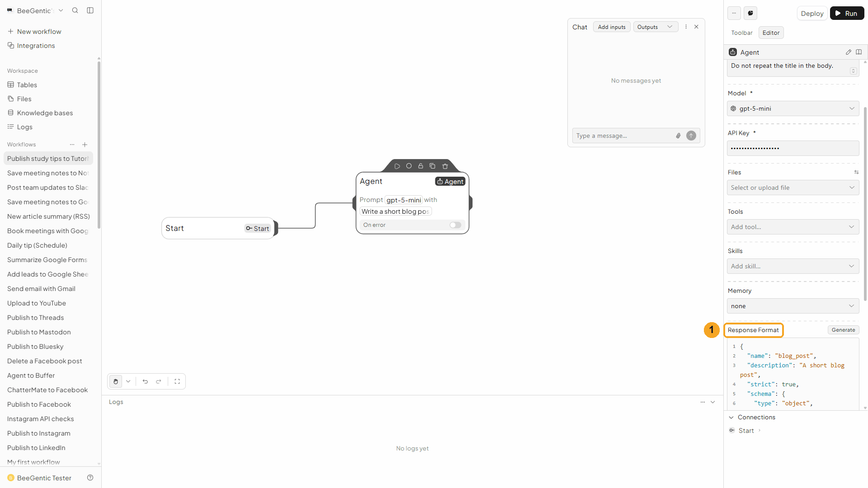Open the Add skill dropdown
868x488 pixels.
793,266
